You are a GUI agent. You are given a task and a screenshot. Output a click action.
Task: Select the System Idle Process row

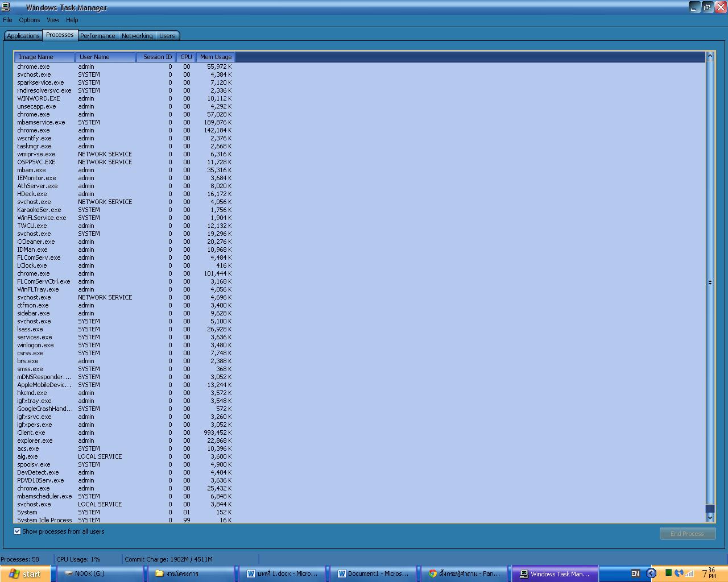(124, 519)
